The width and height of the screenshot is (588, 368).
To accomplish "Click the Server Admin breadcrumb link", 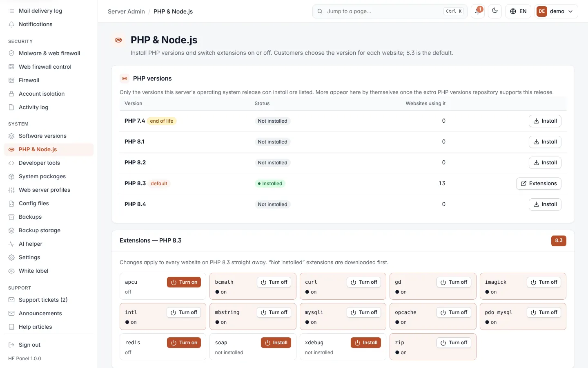I will (126, 11).
